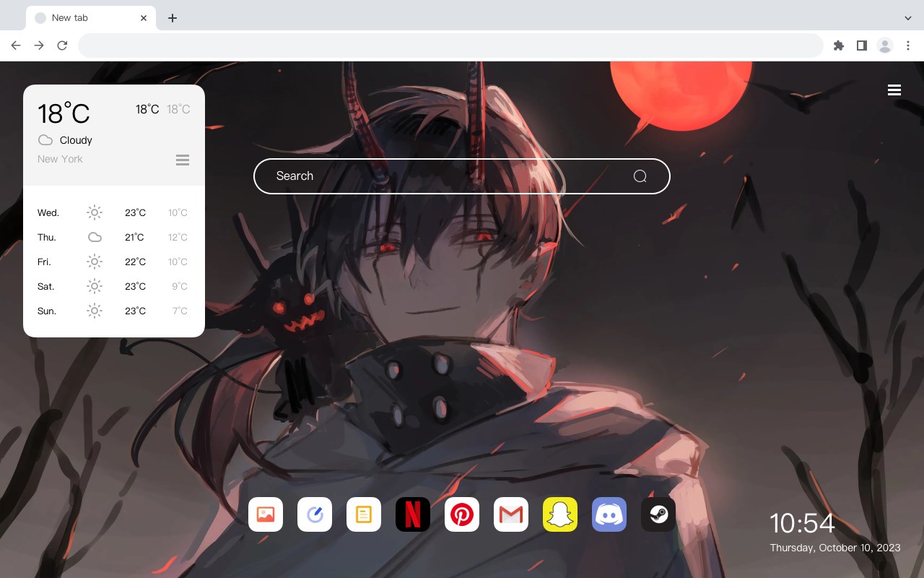Image resolution: width=924 pixels, height=578 pixels.
Task: Open the Pinterest shortcut
Action: 462,514
